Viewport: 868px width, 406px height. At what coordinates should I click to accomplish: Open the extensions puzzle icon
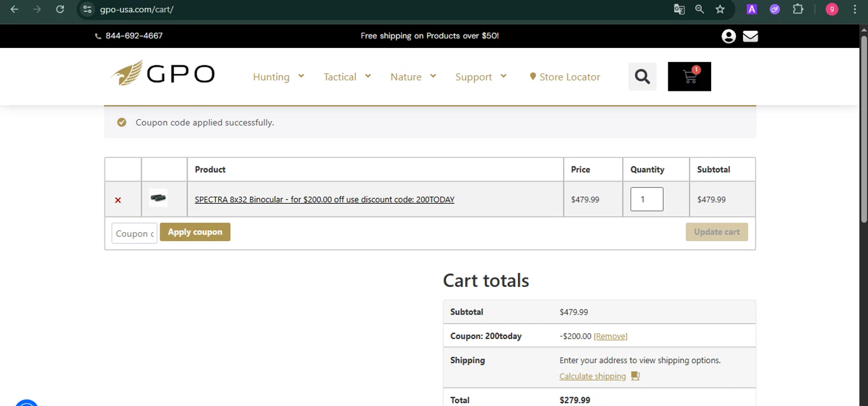pyautogui.click(x=798, y=9)
